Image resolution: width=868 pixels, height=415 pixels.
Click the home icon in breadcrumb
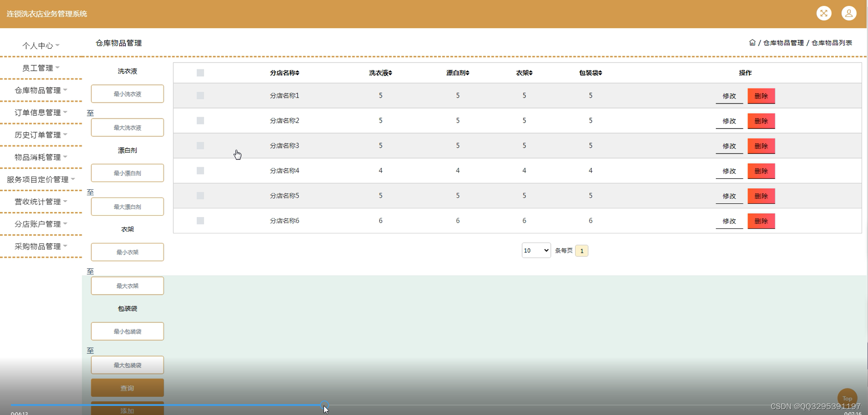coord(752,43)
